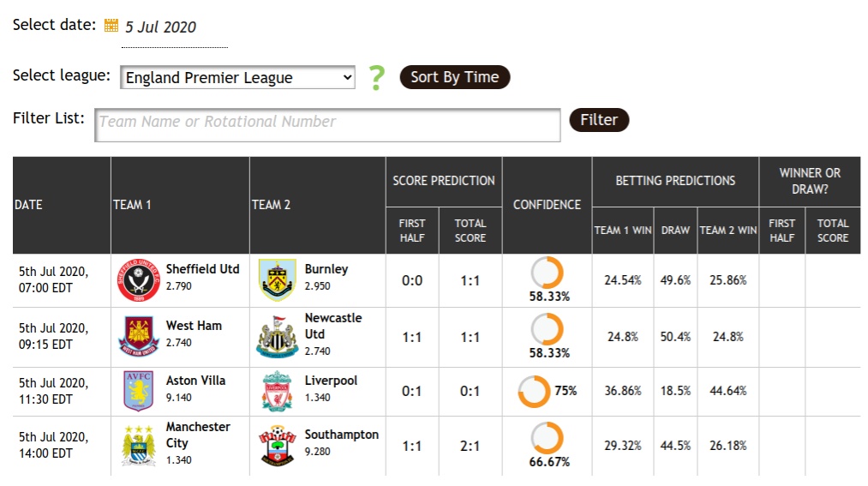Click the 66.67% confidence ring
Viewport: 868px width, 486px height.
pos(547,438)
